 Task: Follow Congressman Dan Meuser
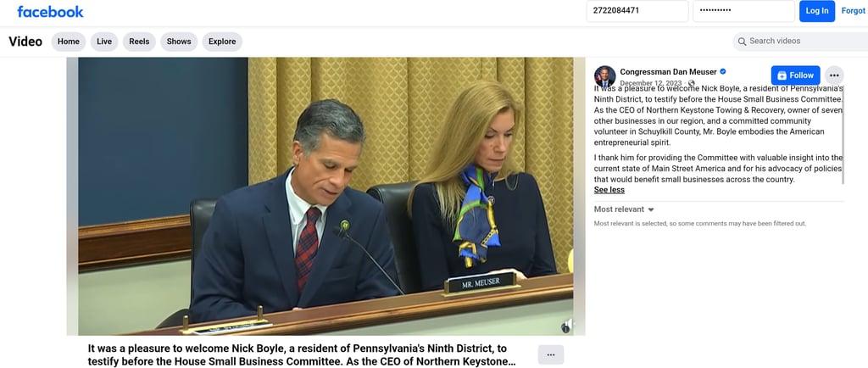(795, 75)
